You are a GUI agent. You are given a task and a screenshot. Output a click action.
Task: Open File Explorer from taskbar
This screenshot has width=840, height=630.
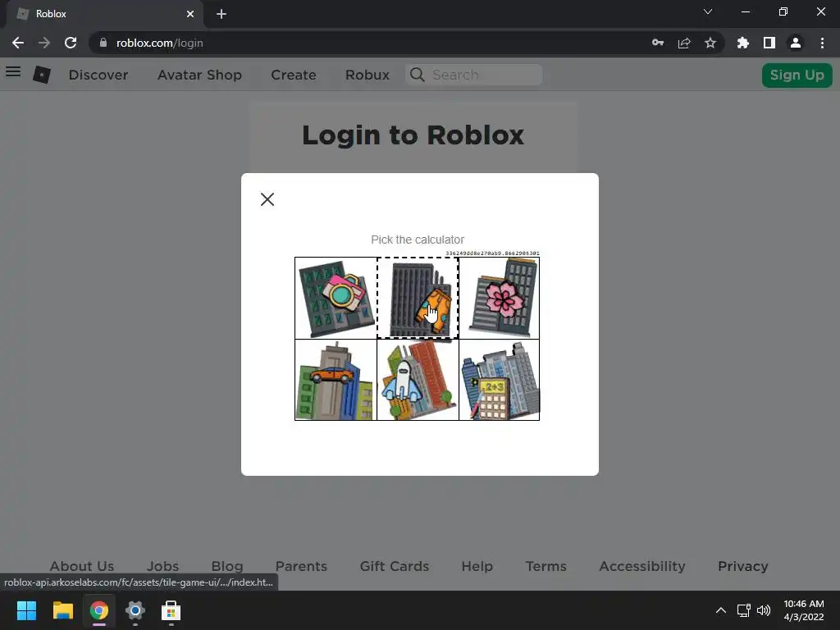62,610
